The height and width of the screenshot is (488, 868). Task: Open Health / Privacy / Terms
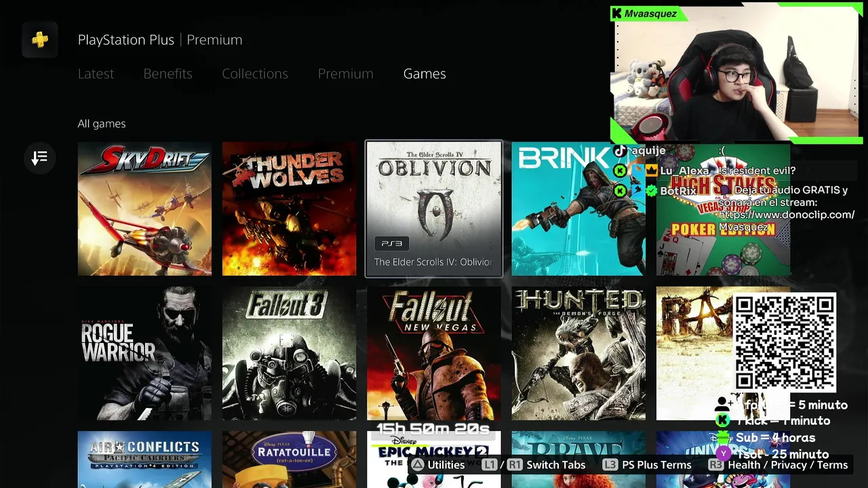point(788,465)
